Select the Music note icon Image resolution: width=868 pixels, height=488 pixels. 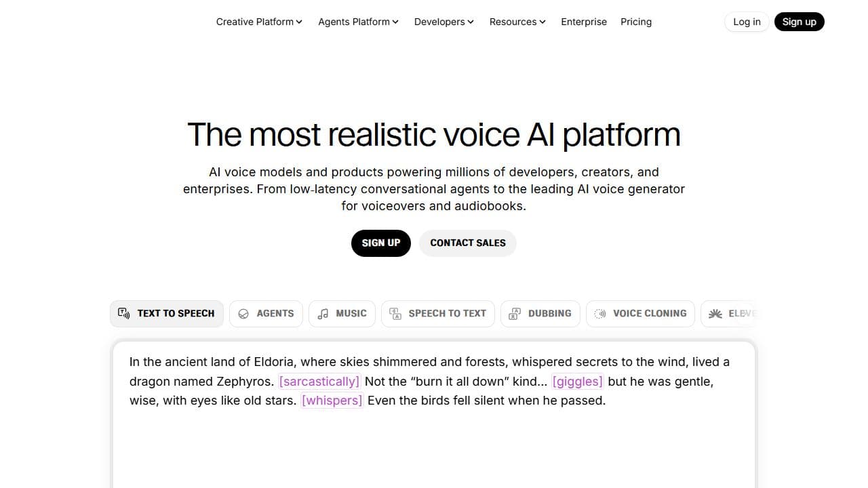(322, 313)
